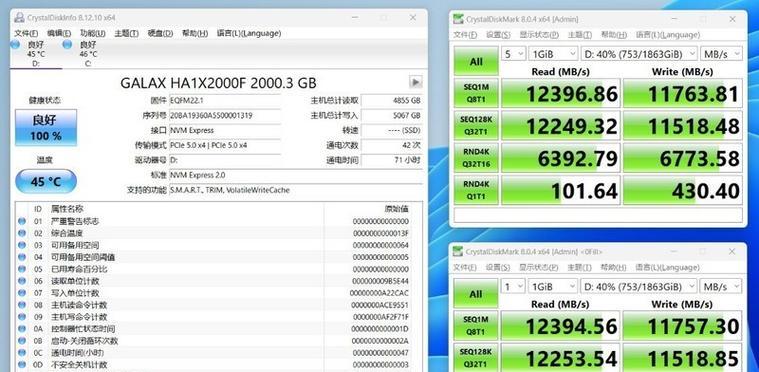Click status dot for attribute 09 主机写命令计数
The width and height of the screenshot is (759, 372).
coord(22,317)
